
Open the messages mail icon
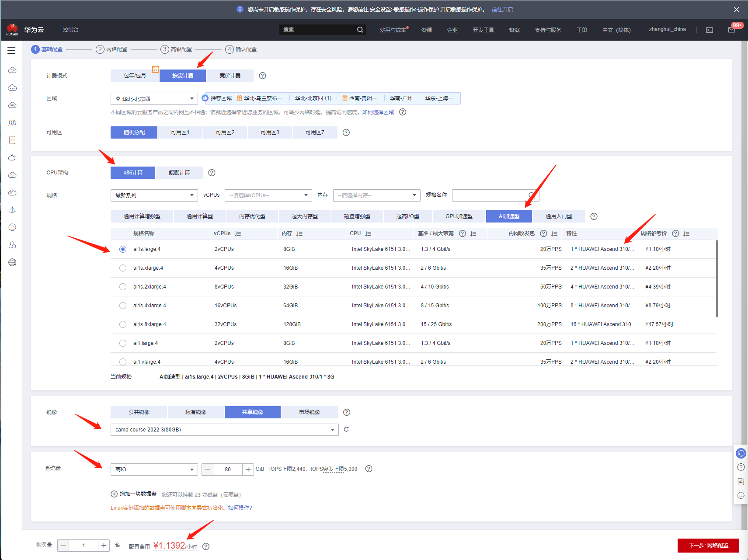[x=731, y=30]
